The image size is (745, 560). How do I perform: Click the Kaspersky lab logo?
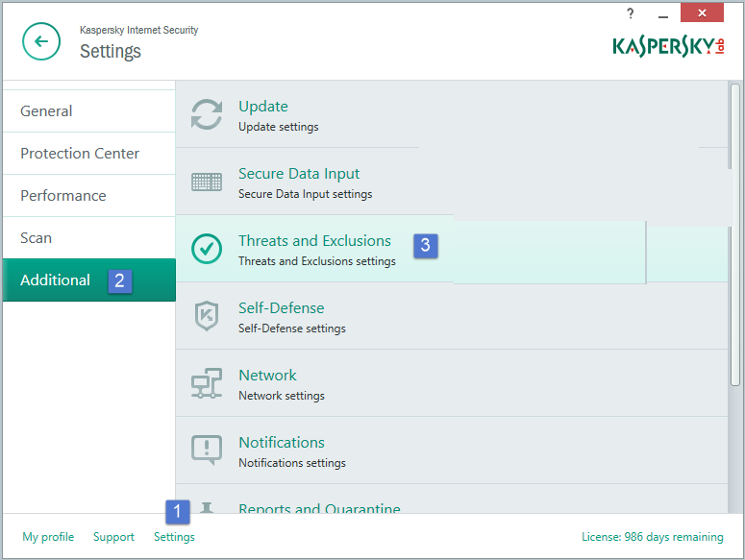pos(668,46)
